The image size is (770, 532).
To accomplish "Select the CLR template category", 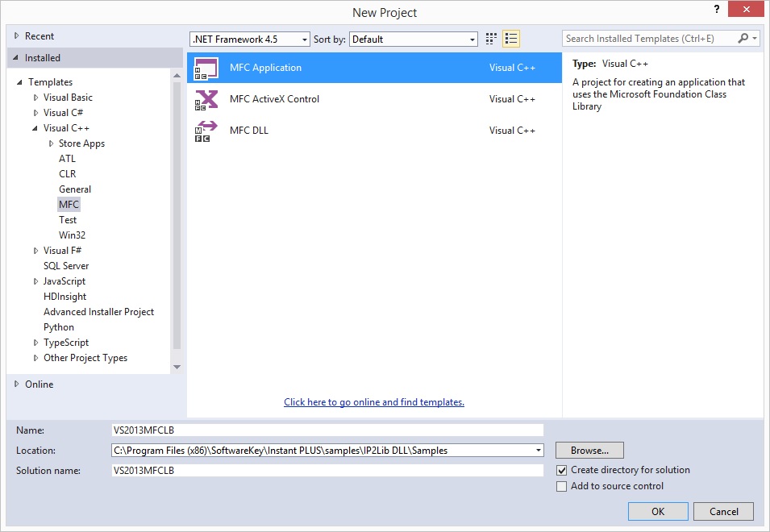I will click(x=67, y=174).
